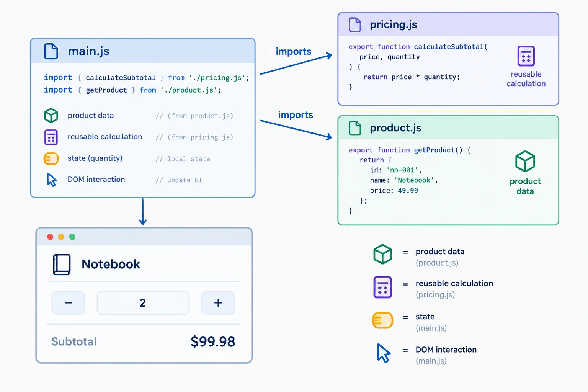This screenshot has width=588, height=392.
Task: Click the 'reusable calculation' caption in pricing.js panel
Action: [x=526, y=79]
